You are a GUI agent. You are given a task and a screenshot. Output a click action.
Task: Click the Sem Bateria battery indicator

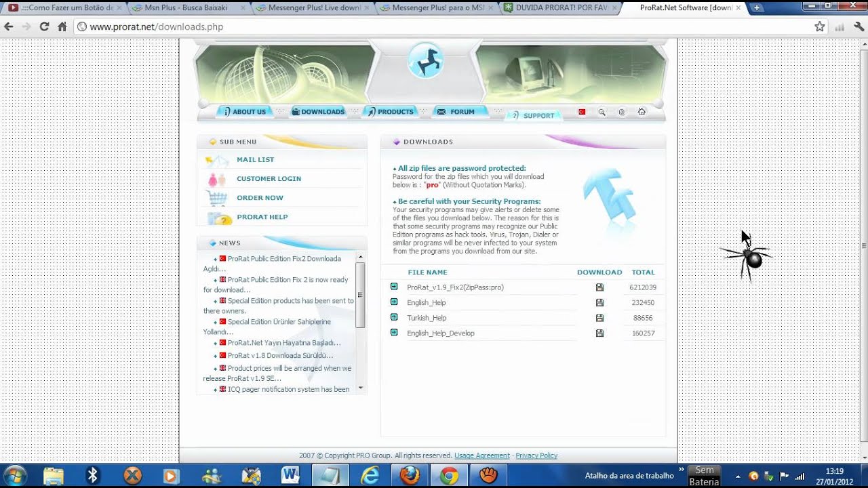pos(704,476)
